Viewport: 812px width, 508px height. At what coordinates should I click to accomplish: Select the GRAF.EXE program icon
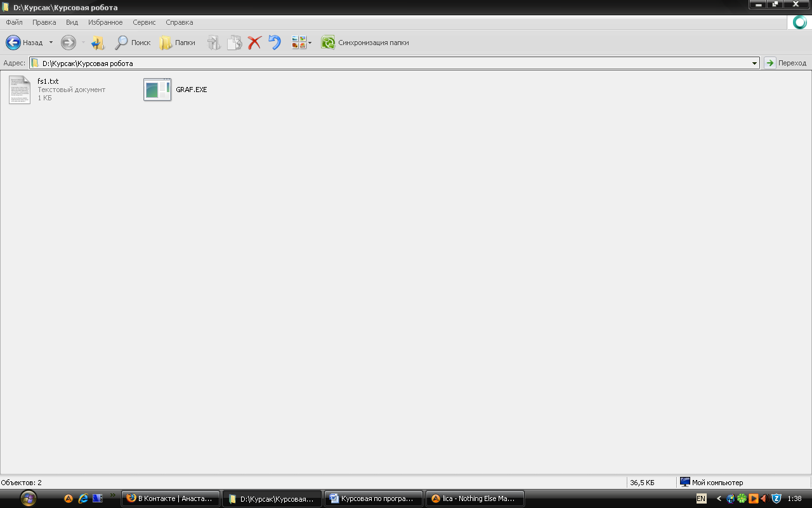[157, 90]
